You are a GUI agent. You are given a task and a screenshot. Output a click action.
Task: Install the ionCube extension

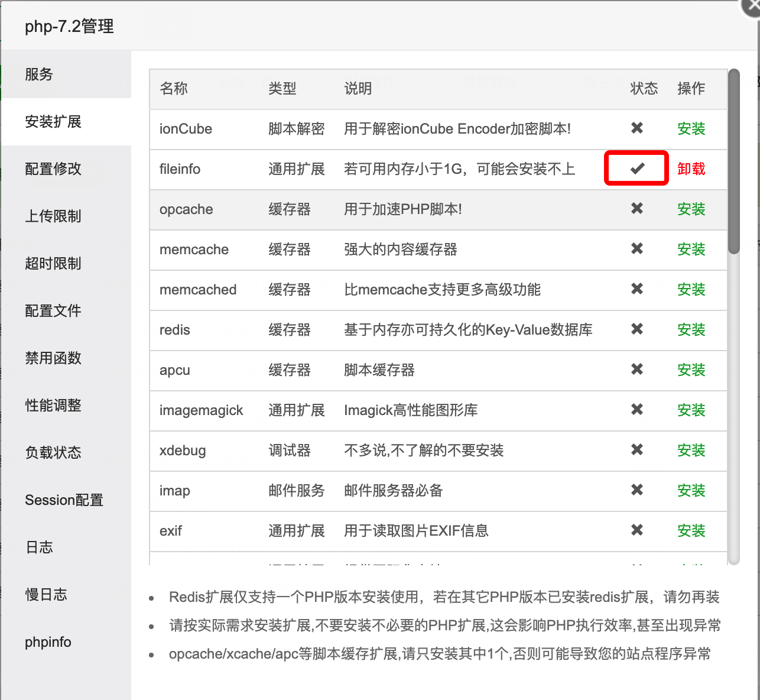coord(691,129)
